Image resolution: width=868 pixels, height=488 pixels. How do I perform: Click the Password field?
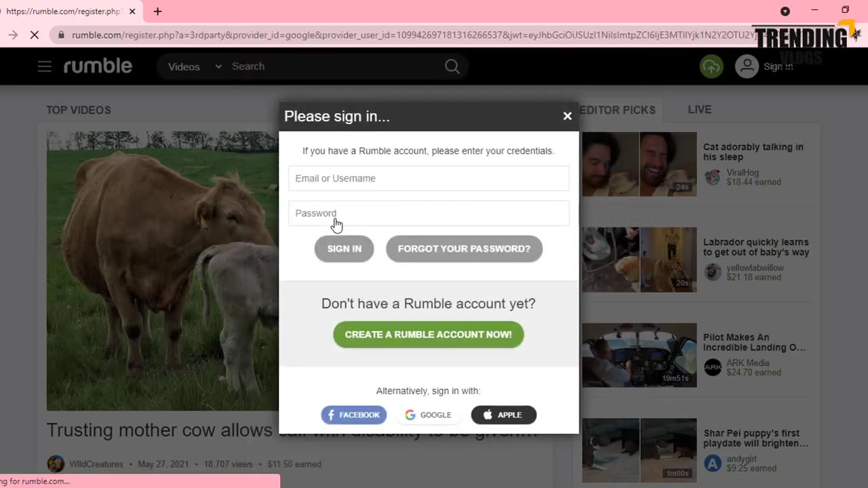429,213
